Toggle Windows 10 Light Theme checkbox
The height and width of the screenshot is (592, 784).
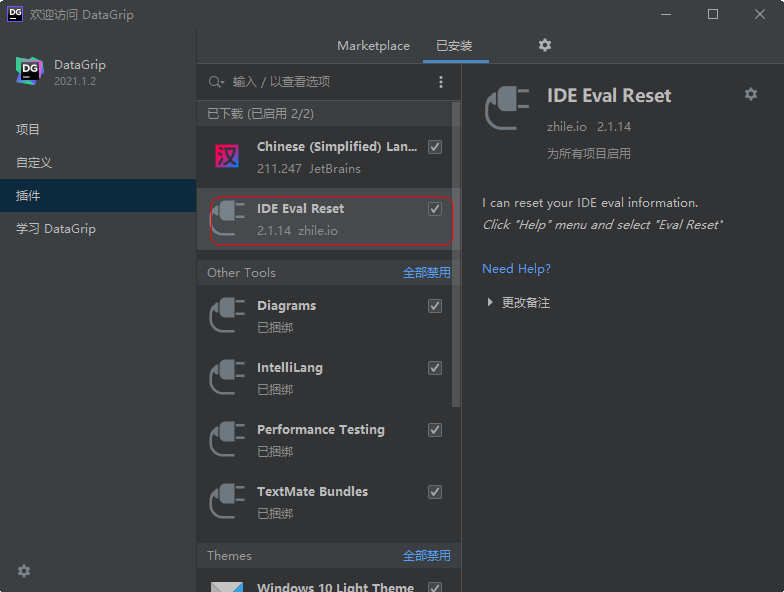point(435,587)
